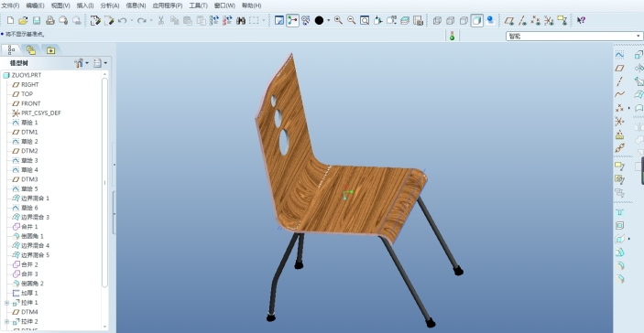644x333 pixels.
Task: Open the 工具(T) menu
Action: 199,5
